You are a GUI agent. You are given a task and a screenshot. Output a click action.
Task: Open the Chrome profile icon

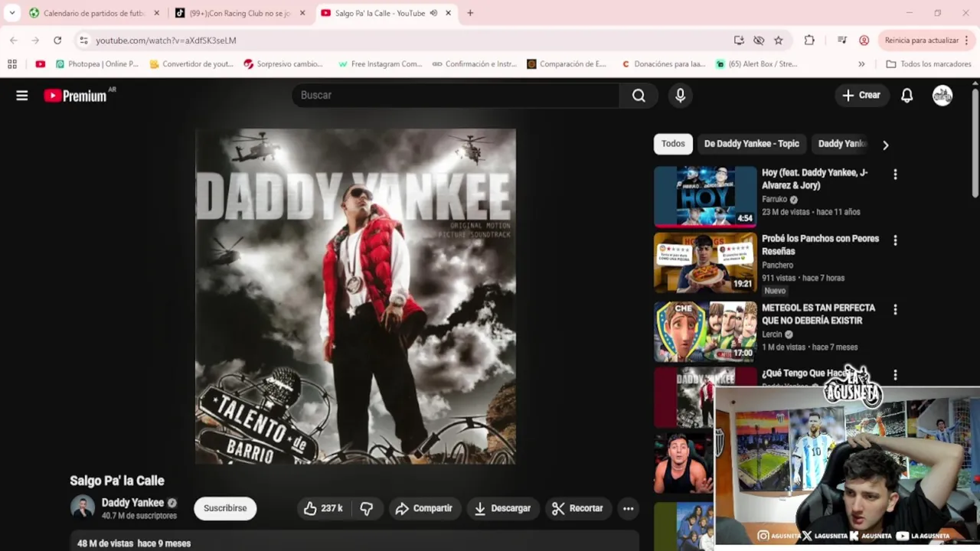864,40
